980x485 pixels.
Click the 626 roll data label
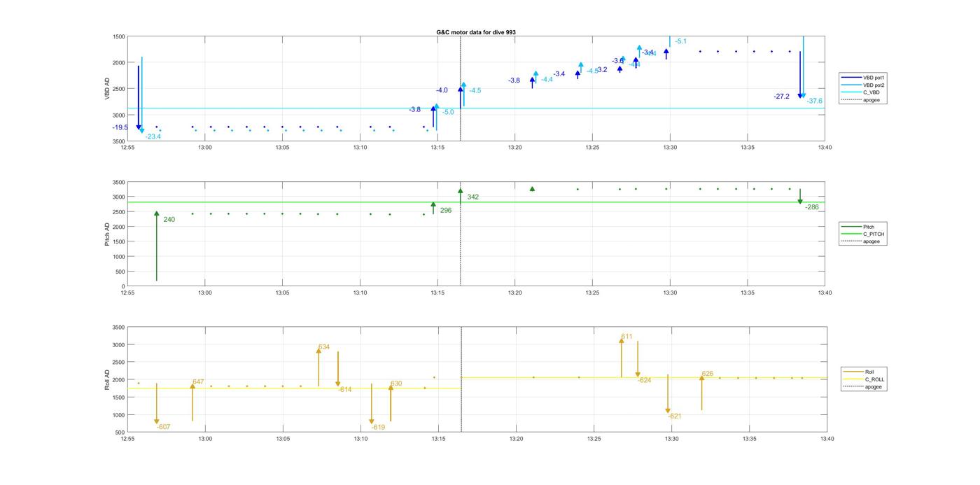coord(708,374)
